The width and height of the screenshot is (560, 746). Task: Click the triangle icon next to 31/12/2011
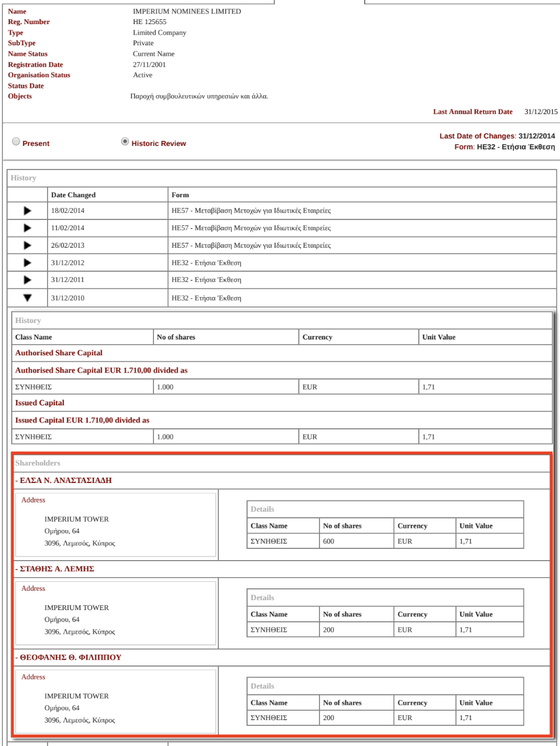point(27,280)
